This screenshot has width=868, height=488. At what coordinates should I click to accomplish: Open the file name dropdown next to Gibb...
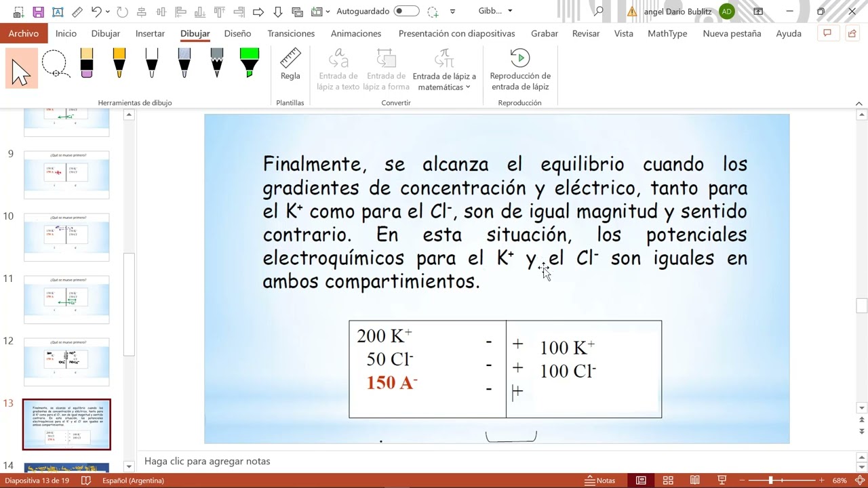point(510,11)
